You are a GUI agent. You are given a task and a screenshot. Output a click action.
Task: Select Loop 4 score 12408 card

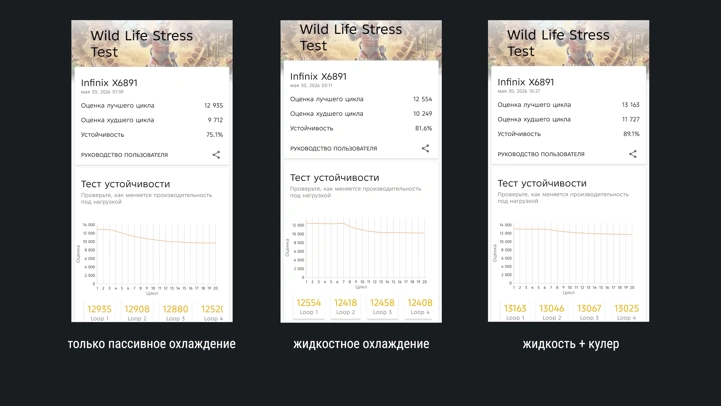click(420, 306)
